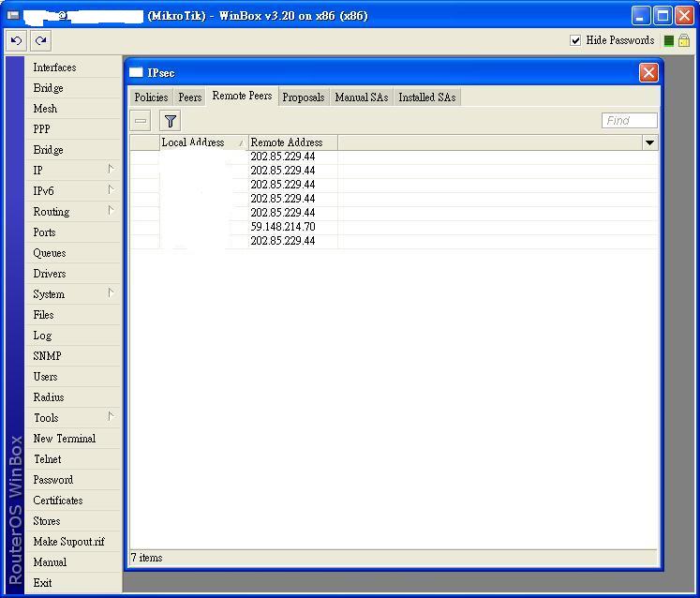
Task: Open Ports menu item
Action: 73,232
